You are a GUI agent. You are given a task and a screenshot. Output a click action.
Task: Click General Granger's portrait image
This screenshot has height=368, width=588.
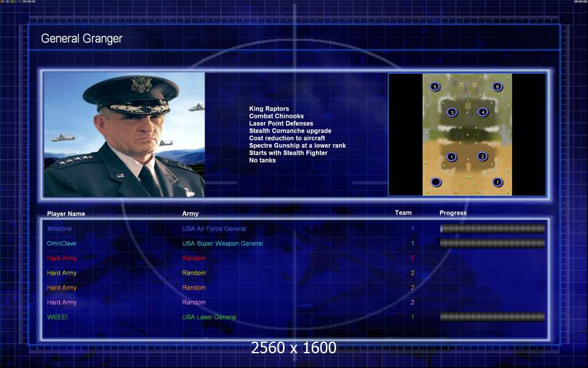[124, 134]
